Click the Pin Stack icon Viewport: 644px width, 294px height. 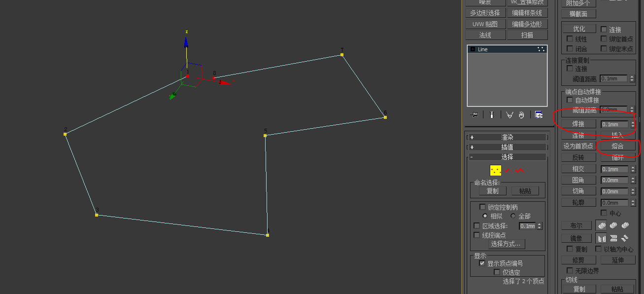pyautogui.click(x=475, y=114)
